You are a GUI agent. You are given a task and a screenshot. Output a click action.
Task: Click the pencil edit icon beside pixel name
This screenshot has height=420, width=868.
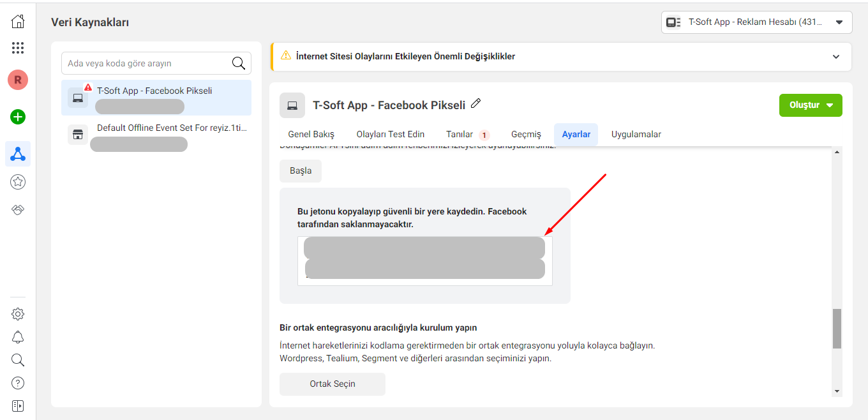[x=475, y=103]
